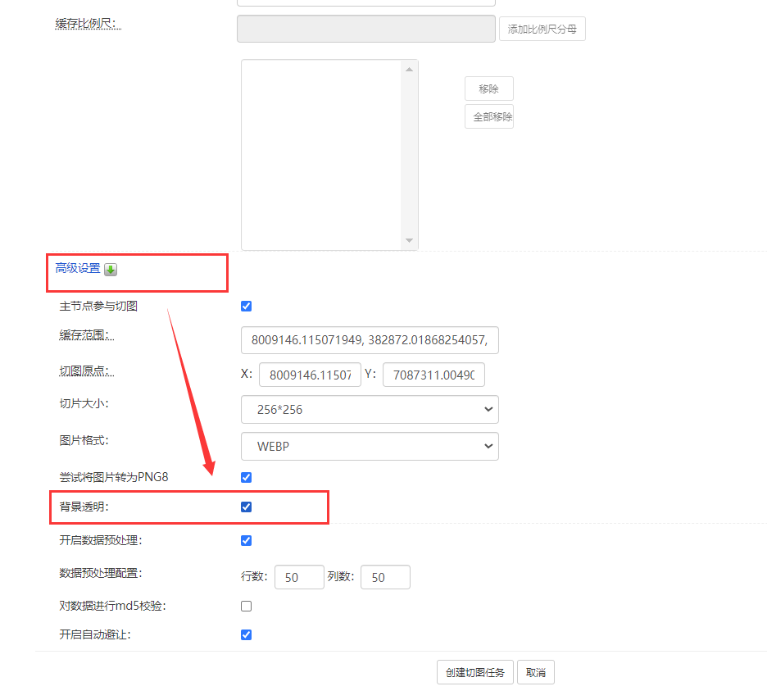Click the 高级设置 link
The height and width of the screenshot is (700, 767).
[78, 268]
